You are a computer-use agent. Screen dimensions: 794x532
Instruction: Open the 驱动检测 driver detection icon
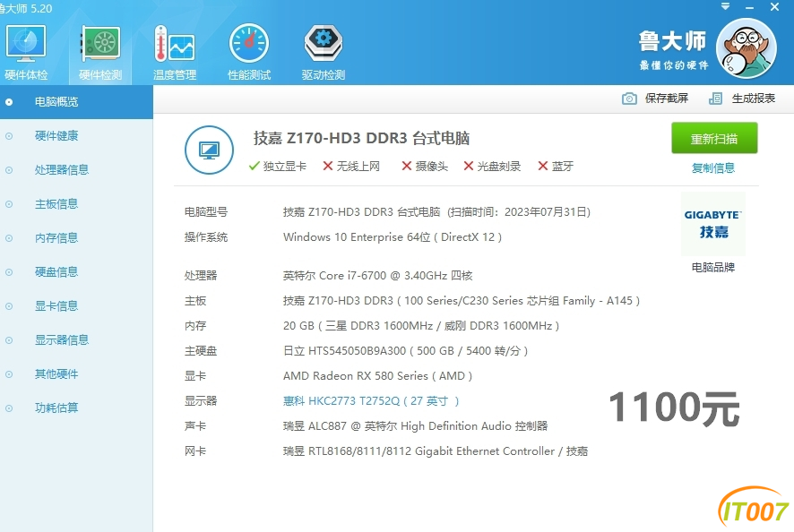[x=324, y=53]
